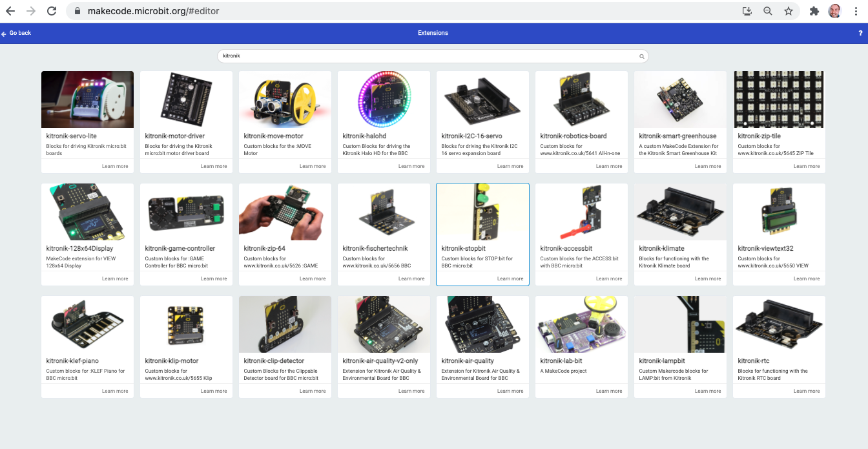Viewport: 868px width, 449px height.
Task: Click the padlock icon in the address bar
Action: pos(76,11)
